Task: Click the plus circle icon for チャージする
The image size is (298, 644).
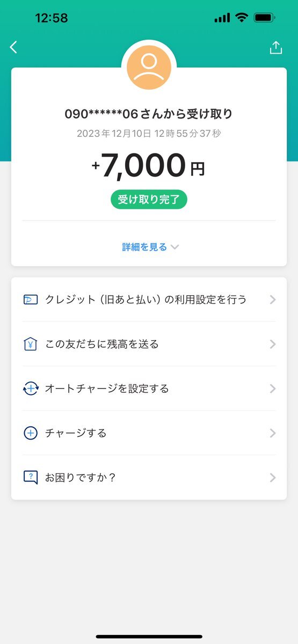Action: [x=31, y=433]
